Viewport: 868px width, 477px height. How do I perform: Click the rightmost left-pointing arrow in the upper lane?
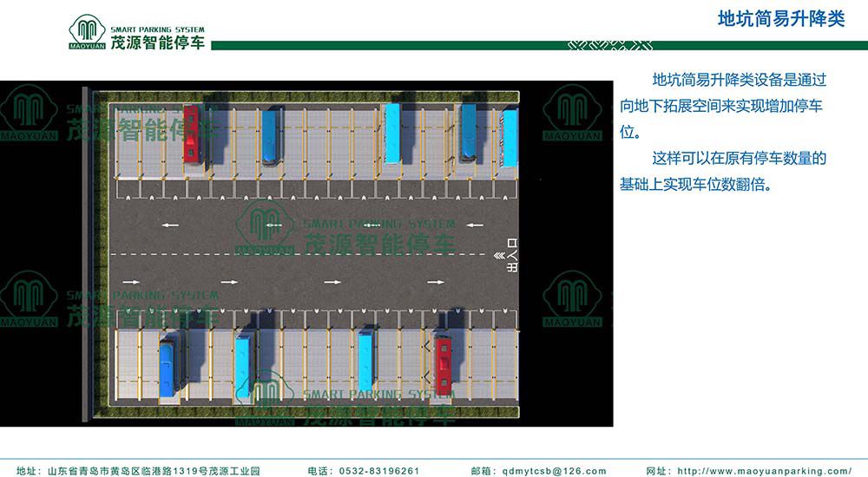(473, 225)
